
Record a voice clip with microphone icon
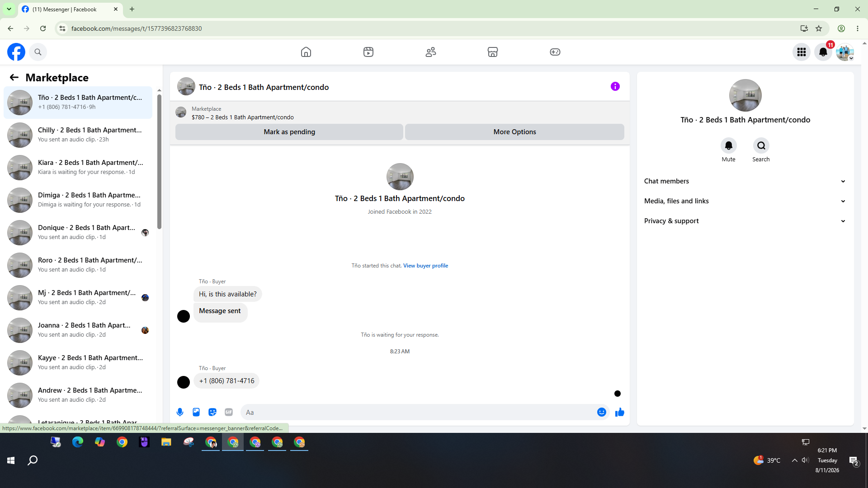point(180,412)
